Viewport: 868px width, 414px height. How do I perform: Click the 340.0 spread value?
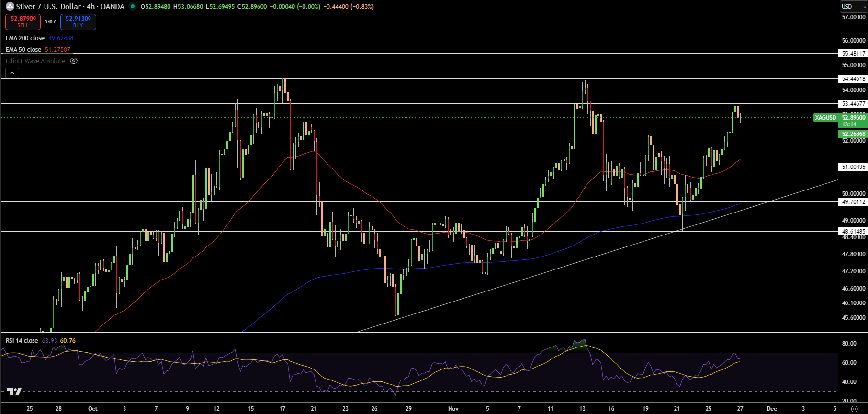pos(51,22)
